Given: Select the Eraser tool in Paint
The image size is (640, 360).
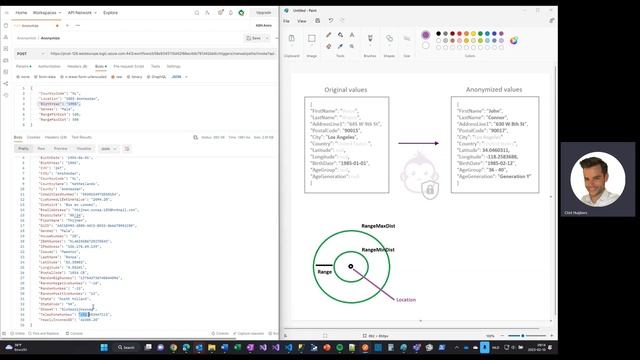Looking at the screenshot, I should (329, 47).
